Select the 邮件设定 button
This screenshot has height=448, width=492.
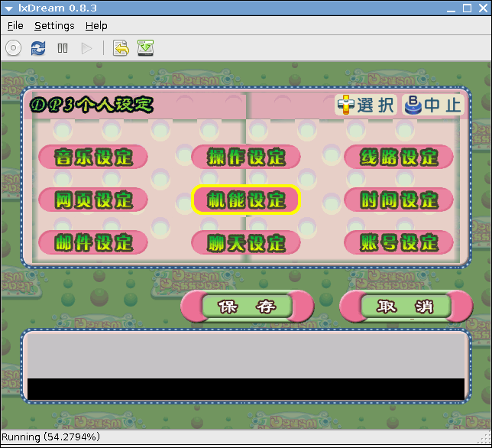coord(93,242)
